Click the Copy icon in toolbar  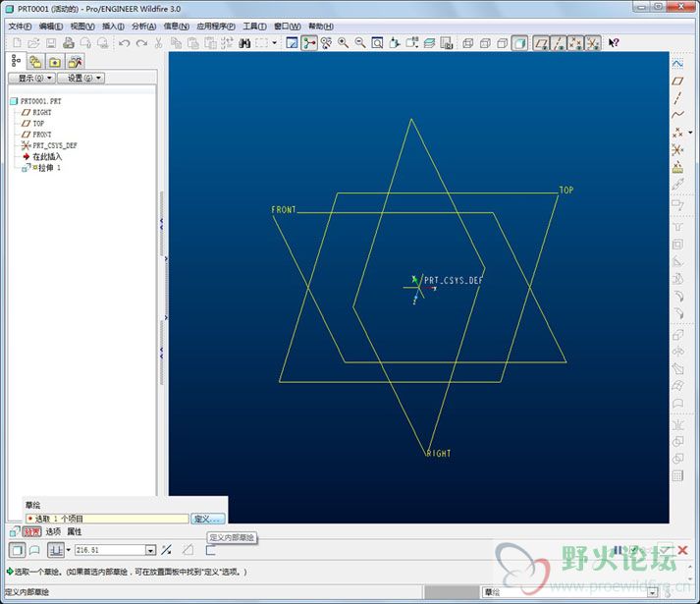[177, 43]
